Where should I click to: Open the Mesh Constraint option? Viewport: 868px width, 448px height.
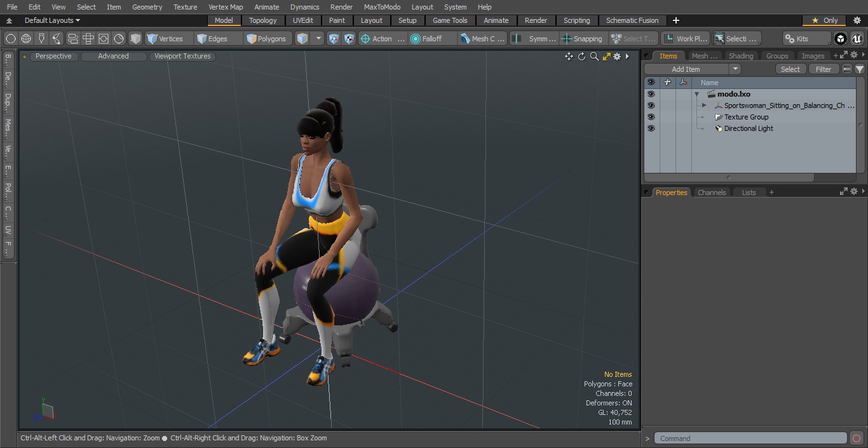click(x=482, y=39)
